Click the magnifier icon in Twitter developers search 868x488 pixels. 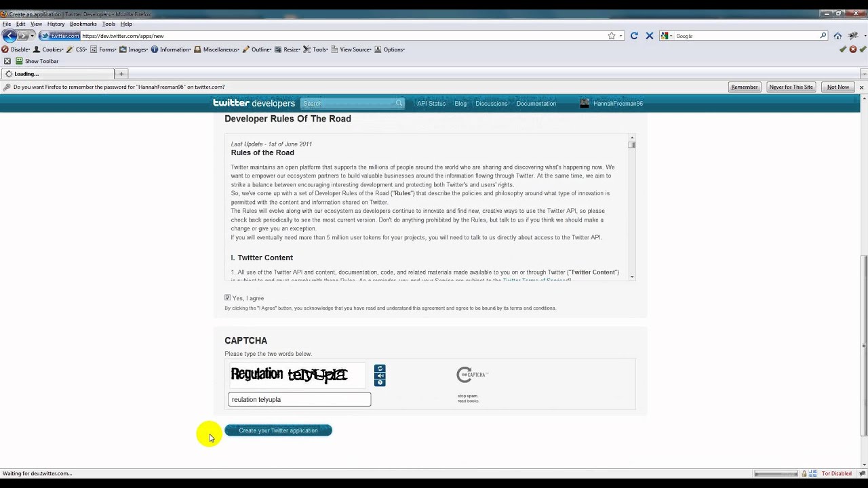(x=399, y=103)
